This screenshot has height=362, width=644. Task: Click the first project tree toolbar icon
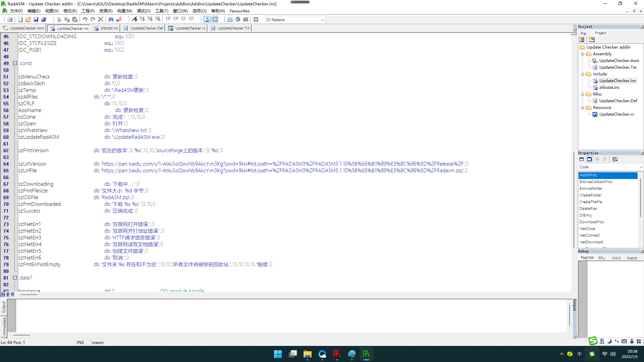pos(582,40)
